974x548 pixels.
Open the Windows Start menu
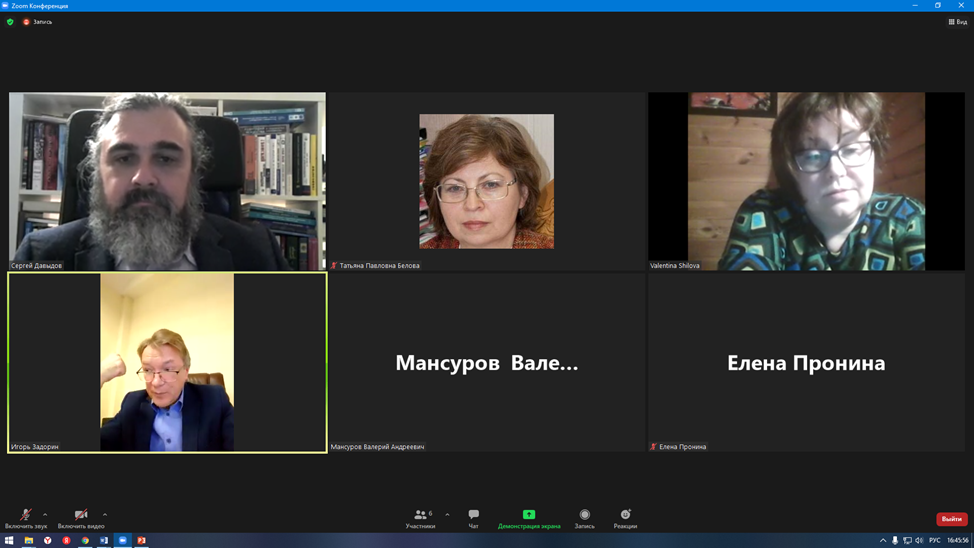pos(9,541)
